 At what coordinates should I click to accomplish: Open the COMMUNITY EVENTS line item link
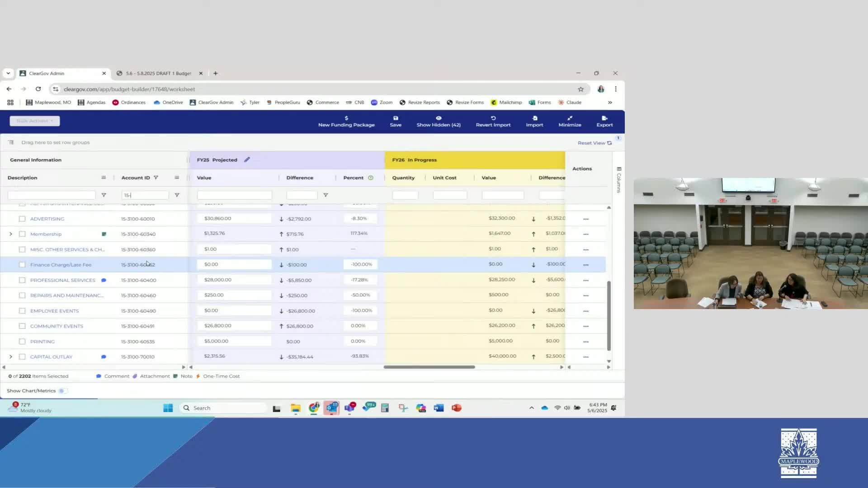coord(57,326)
